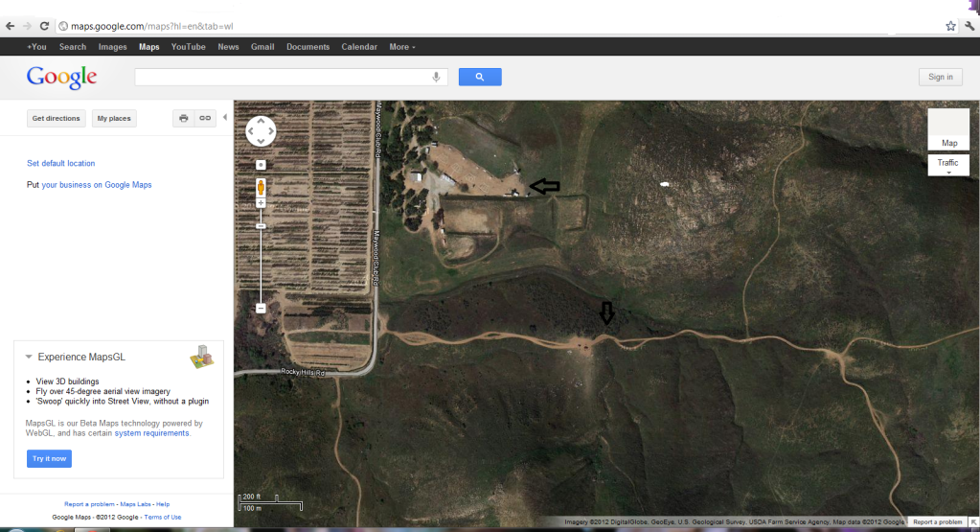Click the Set default location link
Image resolution: width=980 pixels, height=532 pixels.
click(x=61, y=164)
